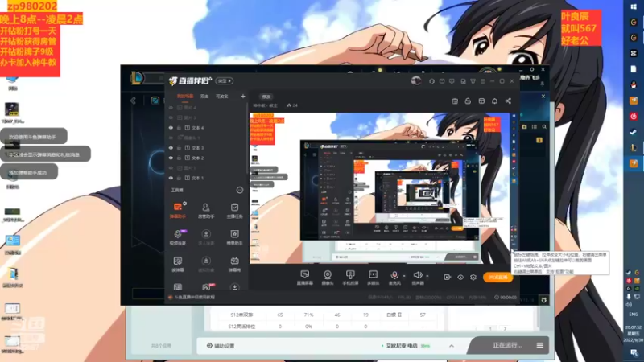Open the mode selector beside the 直播伴侣 logo
The image size is (644, 362).
225,81
